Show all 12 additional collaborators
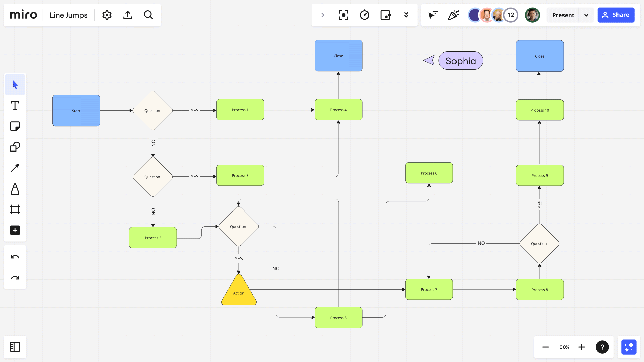This screenshot has height=362, width=644. coord(511,15)
